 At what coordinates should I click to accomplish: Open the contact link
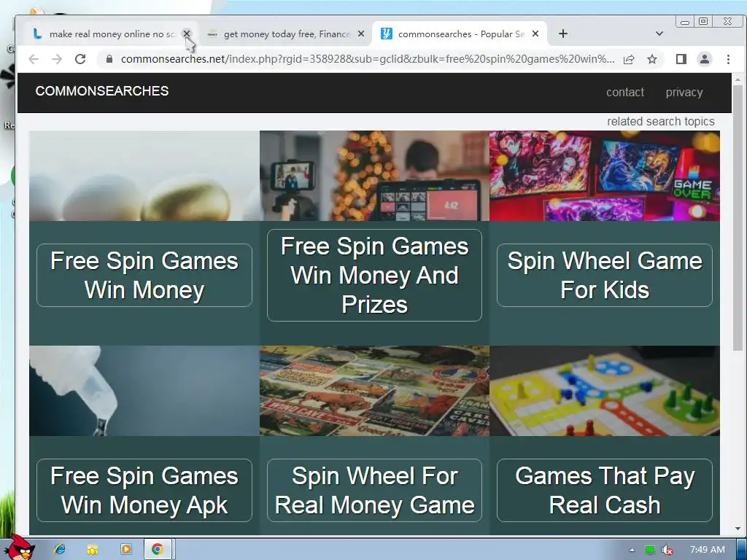(625, 93)
